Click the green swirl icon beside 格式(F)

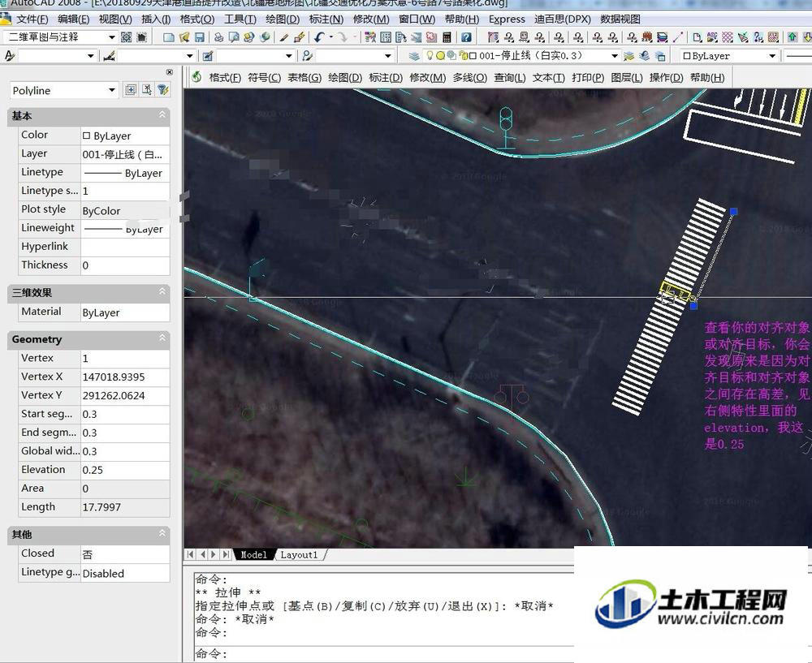[197, 78]
